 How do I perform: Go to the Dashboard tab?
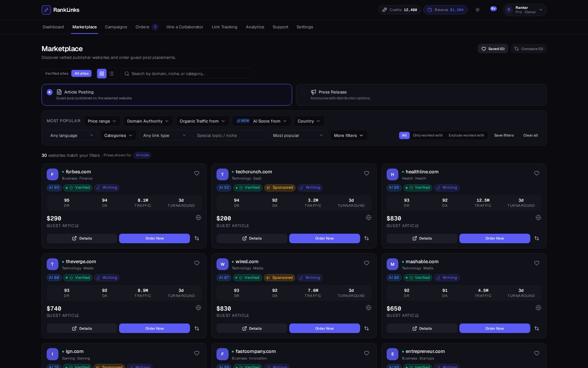53,27
